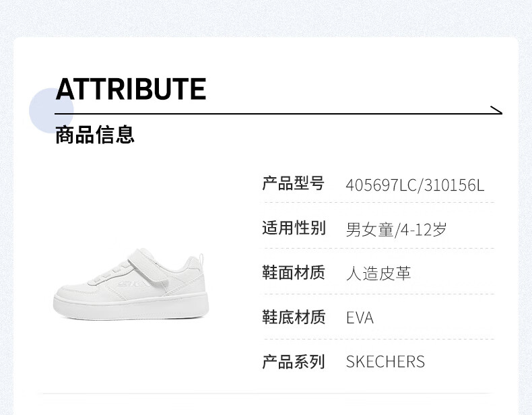The height and width of the screenshot is (415, 532).
Task: Click the light blue decorative circle
Action: (51, 110)
